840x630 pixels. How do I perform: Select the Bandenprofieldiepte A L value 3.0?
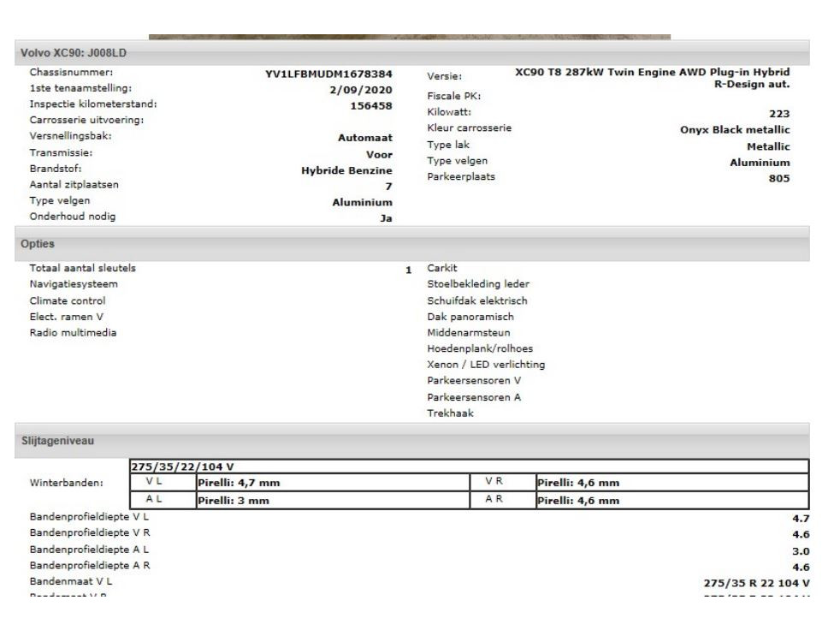(x=801, y=551)
